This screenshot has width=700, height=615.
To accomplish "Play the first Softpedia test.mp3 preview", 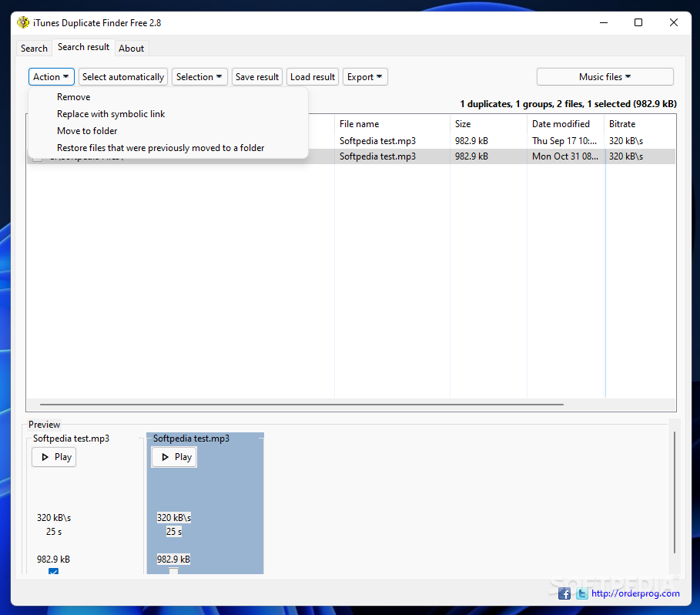I will pyautogui.click(x=54, y=457).
